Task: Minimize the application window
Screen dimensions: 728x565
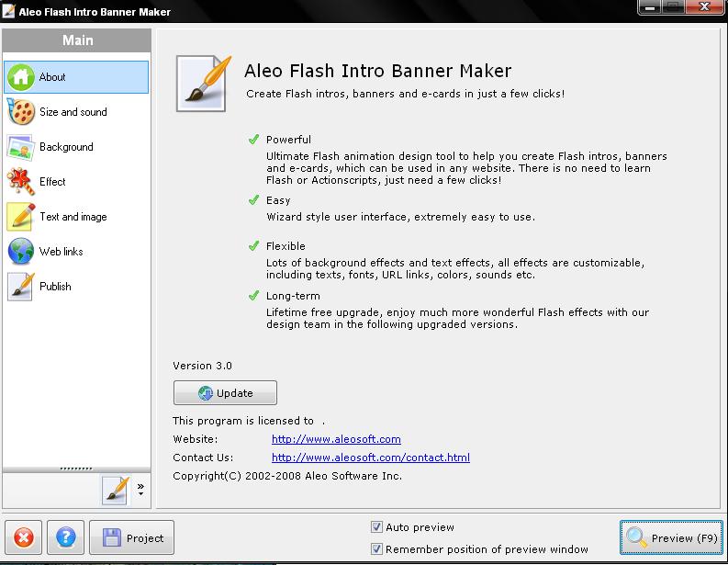Action: [x=650, y=8]
